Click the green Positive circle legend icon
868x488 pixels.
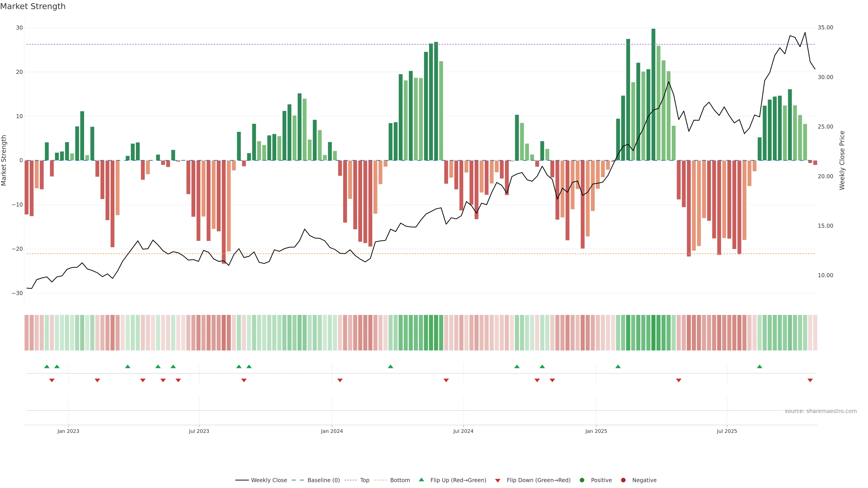click(582, 480)
